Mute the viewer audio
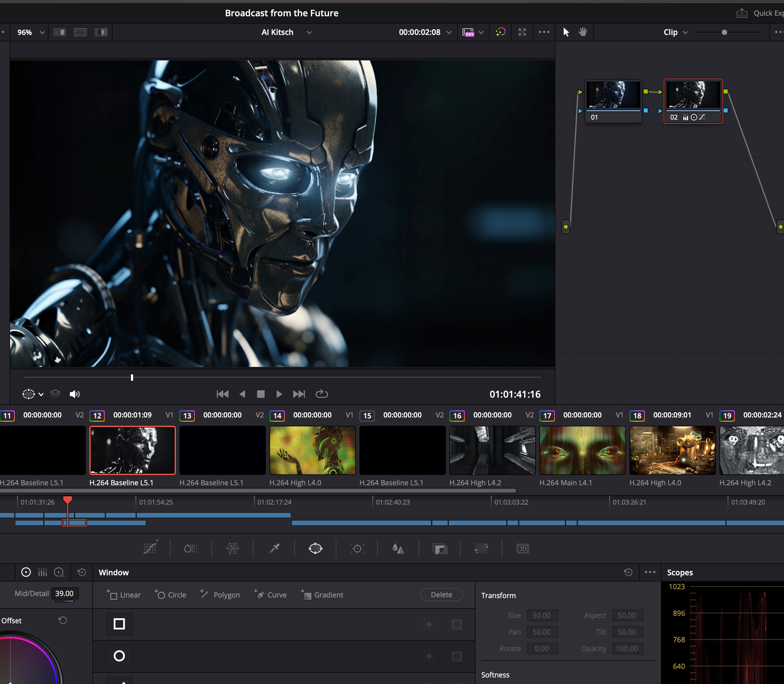 74,394
